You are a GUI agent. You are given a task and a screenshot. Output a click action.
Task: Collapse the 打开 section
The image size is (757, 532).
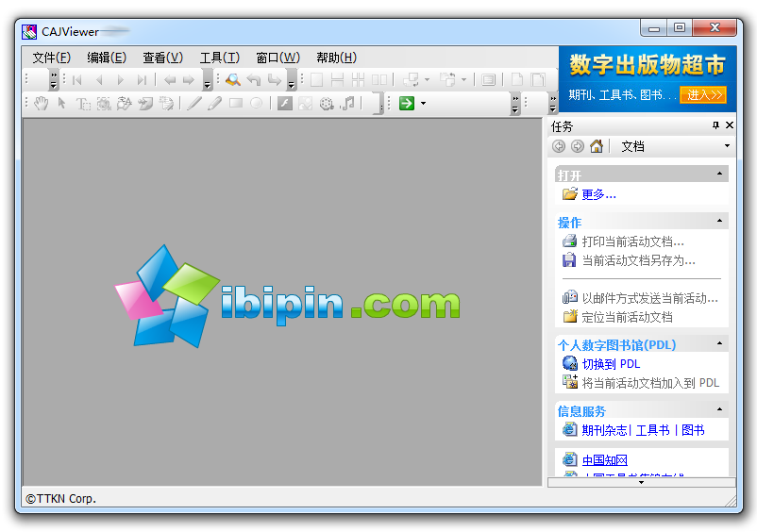pos(720,174)
